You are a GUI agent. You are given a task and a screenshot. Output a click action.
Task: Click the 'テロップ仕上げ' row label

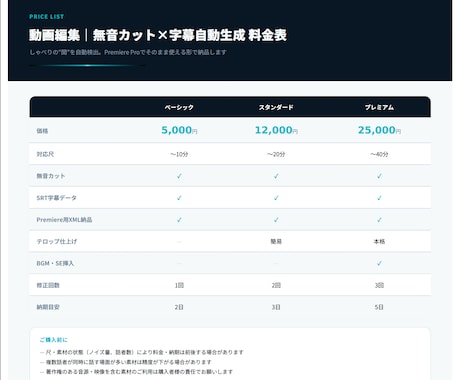tap(57, 241)
